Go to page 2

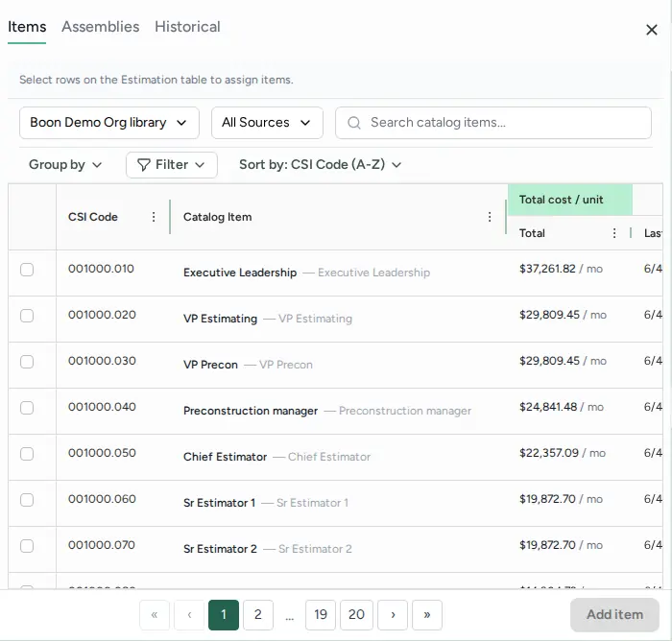click(258, 615)
